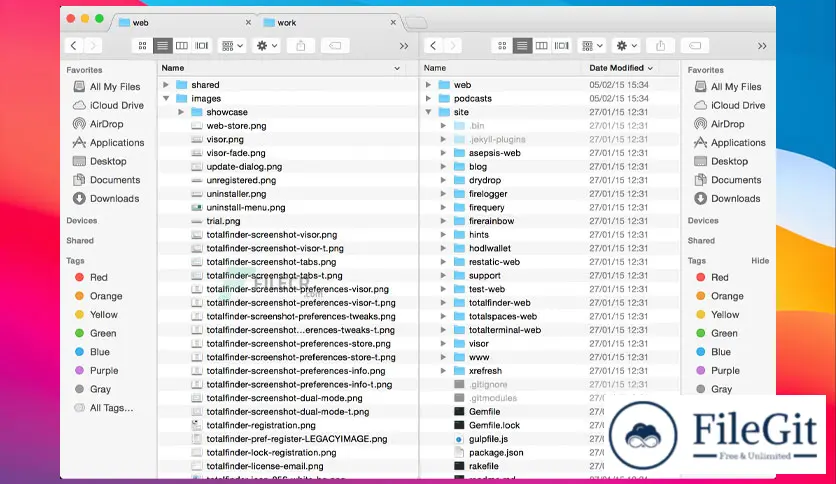Switch right pane to cover flow view

(561, 46)
